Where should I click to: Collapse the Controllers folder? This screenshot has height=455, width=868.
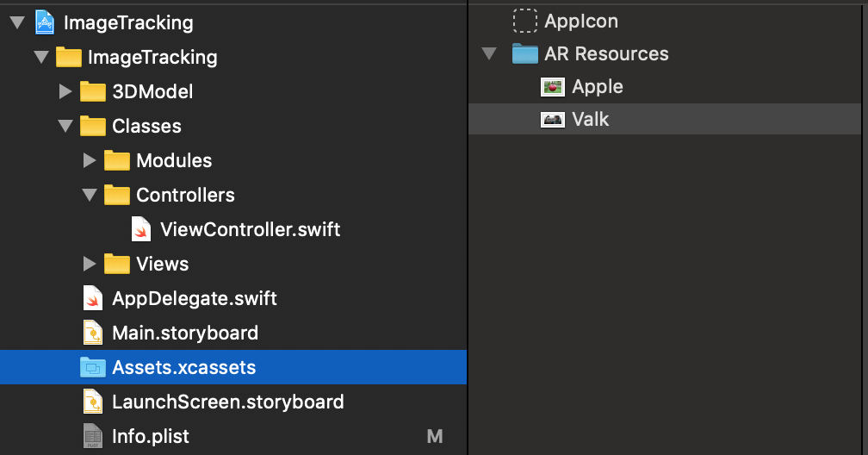[x=90, y=195]
